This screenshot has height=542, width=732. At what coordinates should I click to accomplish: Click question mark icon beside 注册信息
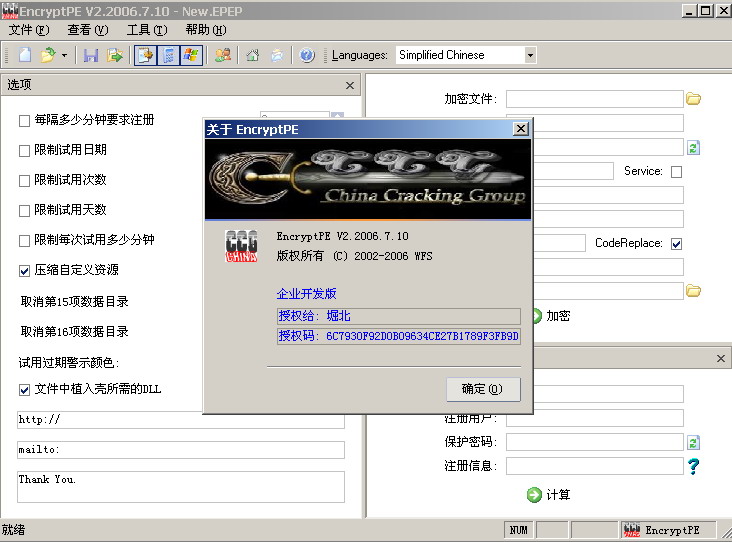(x=693, y=466)
